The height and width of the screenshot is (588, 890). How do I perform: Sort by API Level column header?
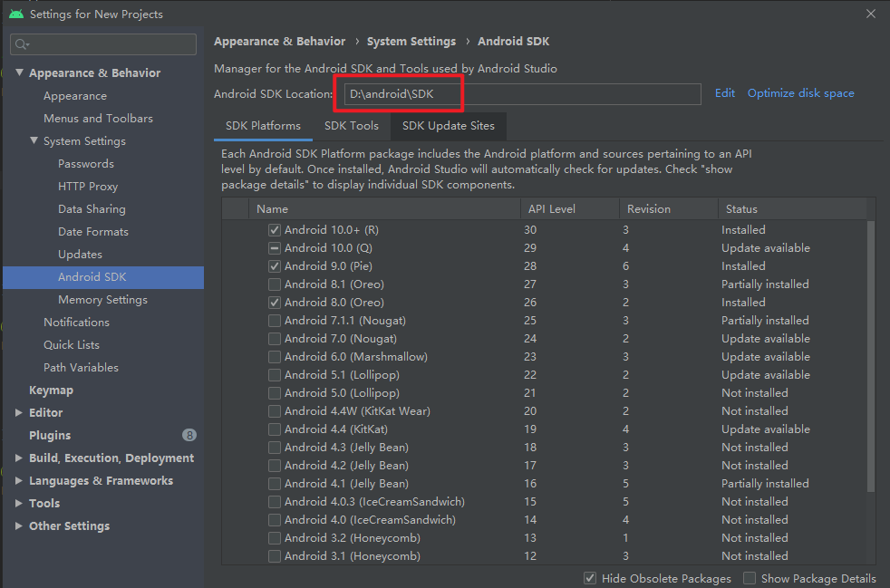(570, 209)
